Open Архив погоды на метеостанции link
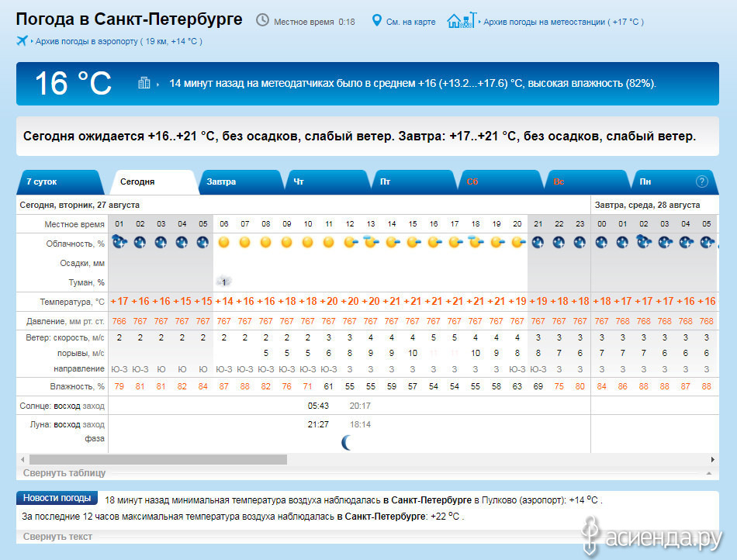737x560 pixels. click(x=563, y=22)
